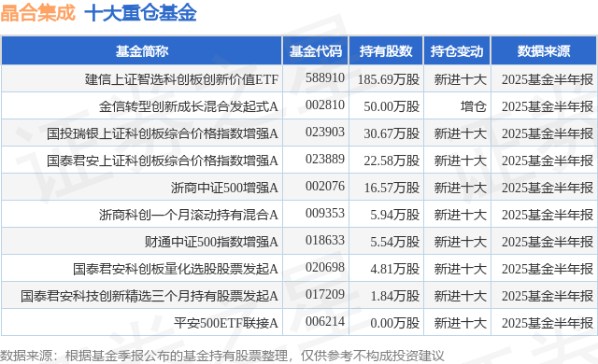
Task: Click the 基金简称 column header
Action: (x=142, y=51)
